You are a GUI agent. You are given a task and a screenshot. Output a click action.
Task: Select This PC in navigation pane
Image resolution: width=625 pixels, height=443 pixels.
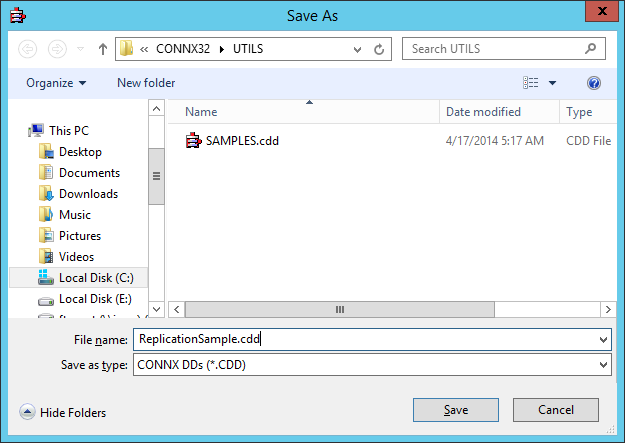pyautogui.click(x=69, y=131)
